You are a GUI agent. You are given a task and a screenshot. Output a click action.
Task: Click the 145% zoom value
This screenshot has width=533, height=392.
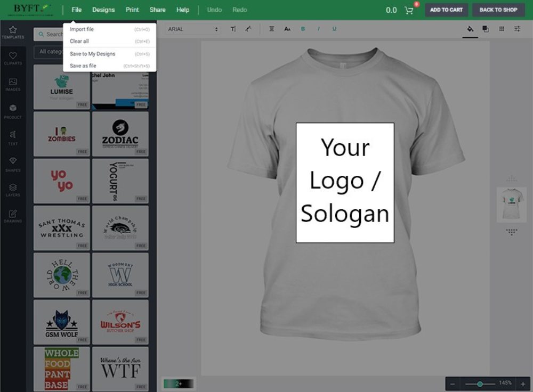(505, 383)
